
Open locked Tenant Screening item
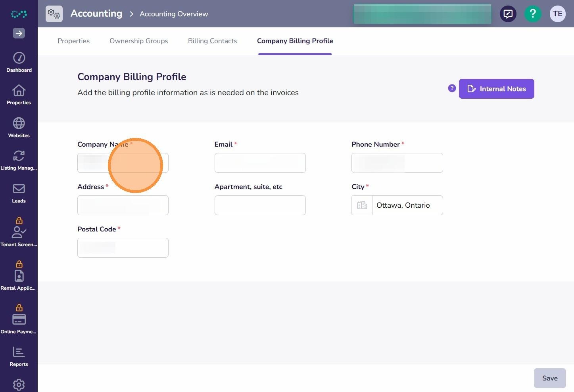[x=19, y=232]
